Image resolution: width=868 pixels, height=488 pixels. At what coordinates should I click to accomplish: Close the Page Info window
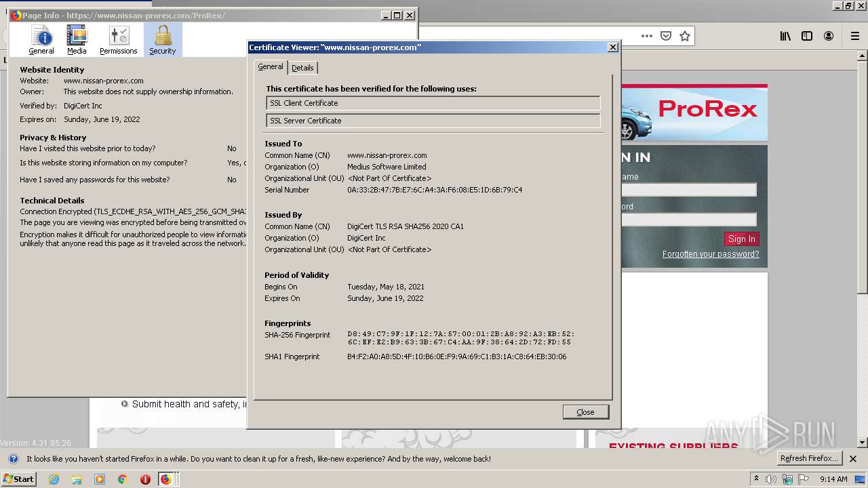pos(410,16)
